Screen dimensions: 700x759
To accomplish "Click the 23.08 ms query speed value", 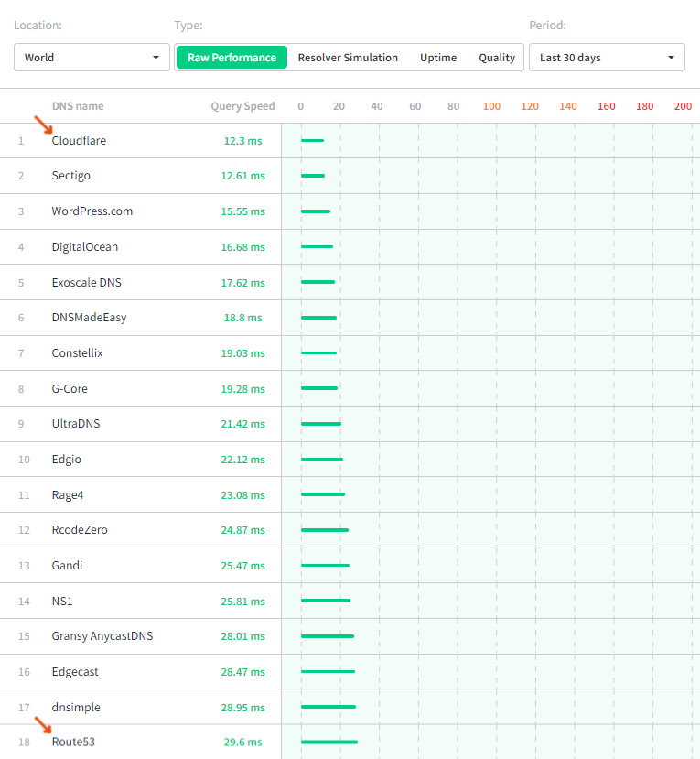I will coord(242,495).
